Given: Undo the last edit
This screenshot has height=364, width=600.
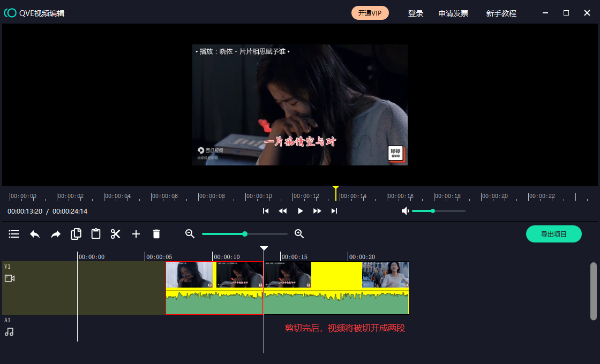Looking at the screenshot, I should [35, 234].
